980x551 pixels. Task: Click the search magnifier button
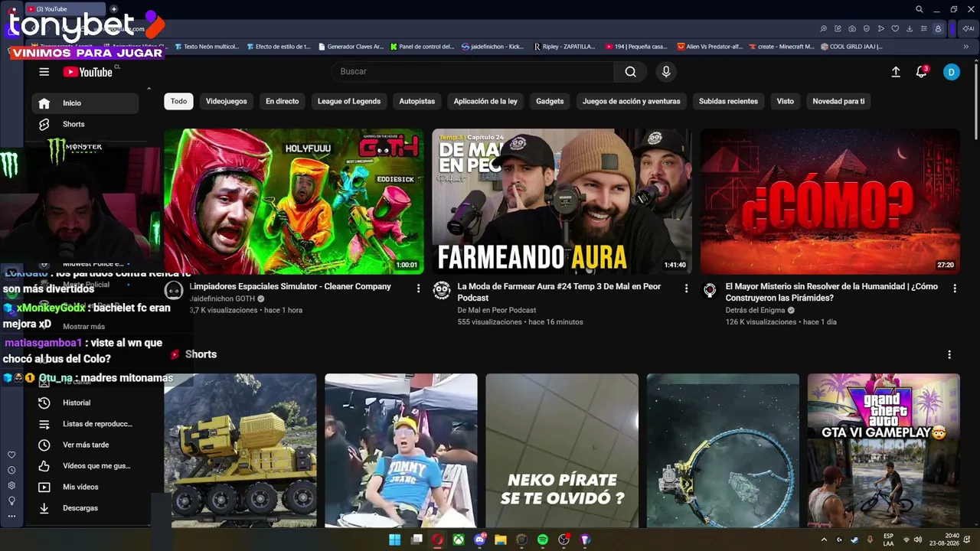[630, 72]
